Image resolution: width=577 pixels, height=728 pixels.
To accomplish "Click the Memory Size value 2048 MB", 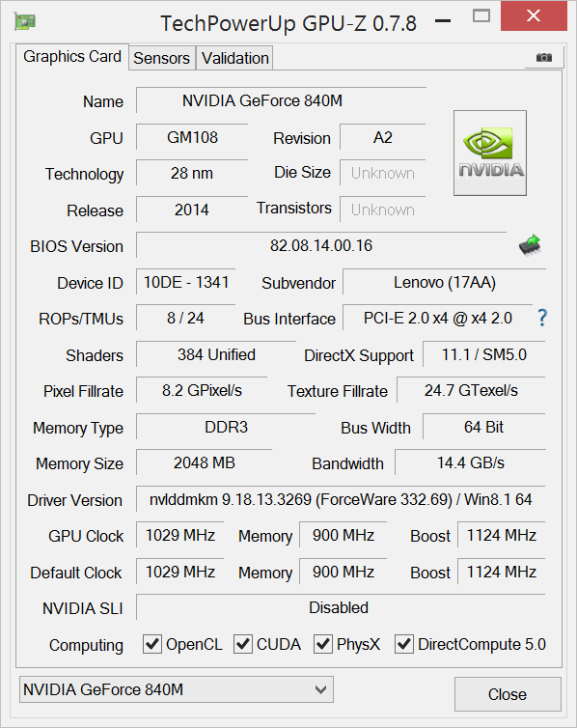I will (205, 462).
